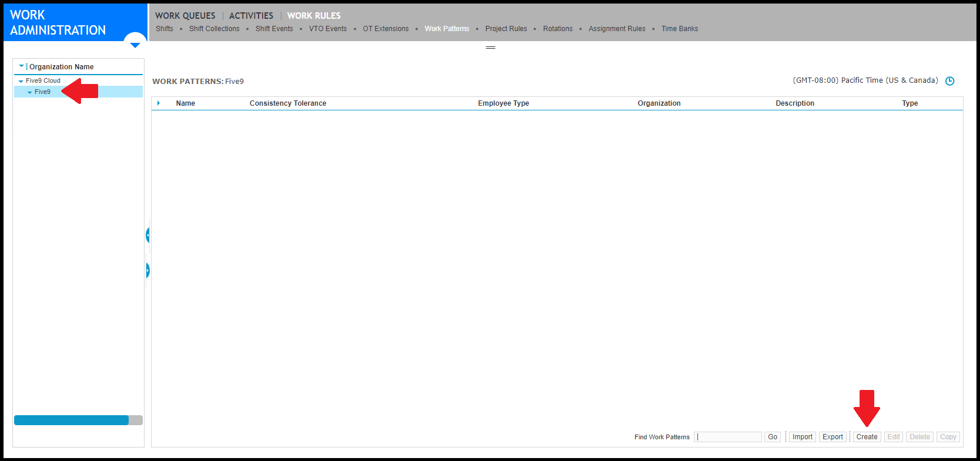Image resolution: width=980 pixels, height=461 pixels.
Task: Collapse the Five9 Cloud tree node
Action: coord(21,81)
